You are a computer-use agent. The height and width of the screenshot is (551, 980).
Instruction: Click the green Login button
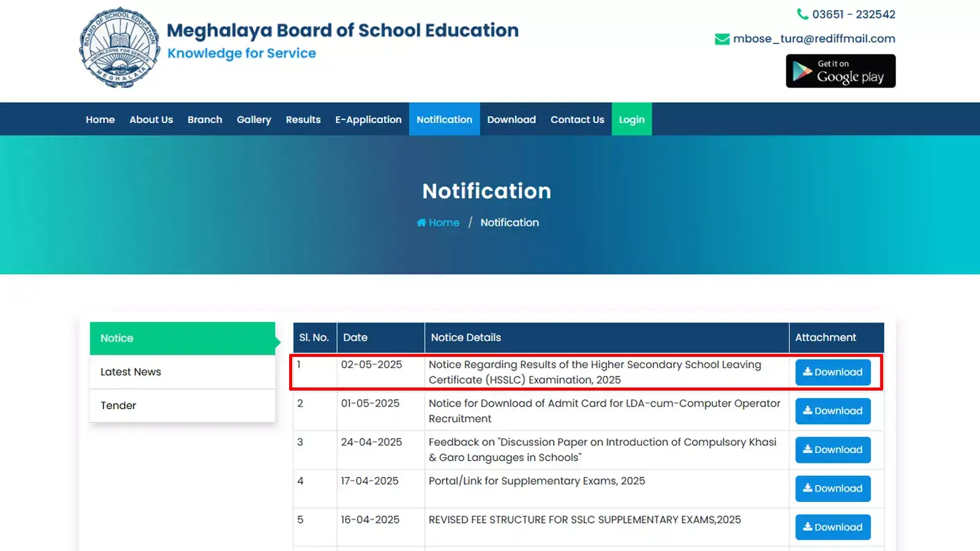(631, 119)
